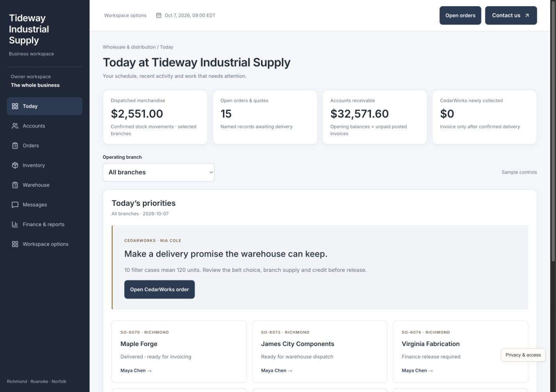Open the Accounts section

coord(44,126)
